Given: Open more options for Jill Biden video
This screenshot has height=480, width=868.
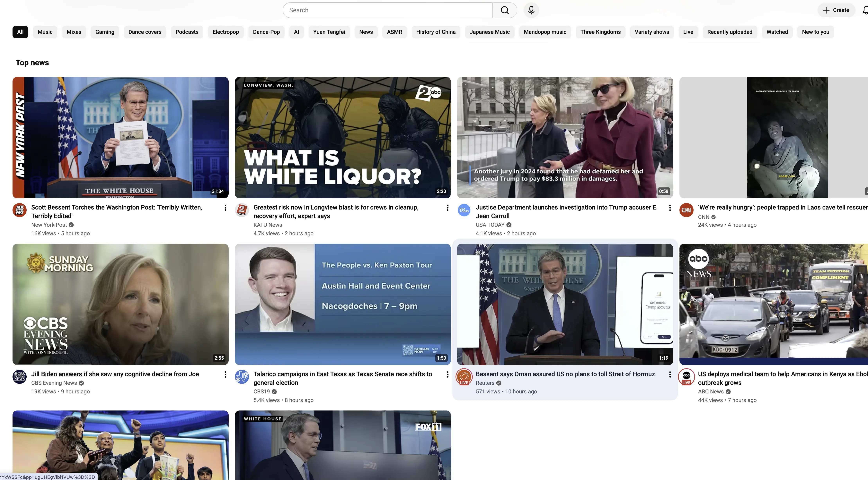Looking at the screenshot, I should 225,374.
